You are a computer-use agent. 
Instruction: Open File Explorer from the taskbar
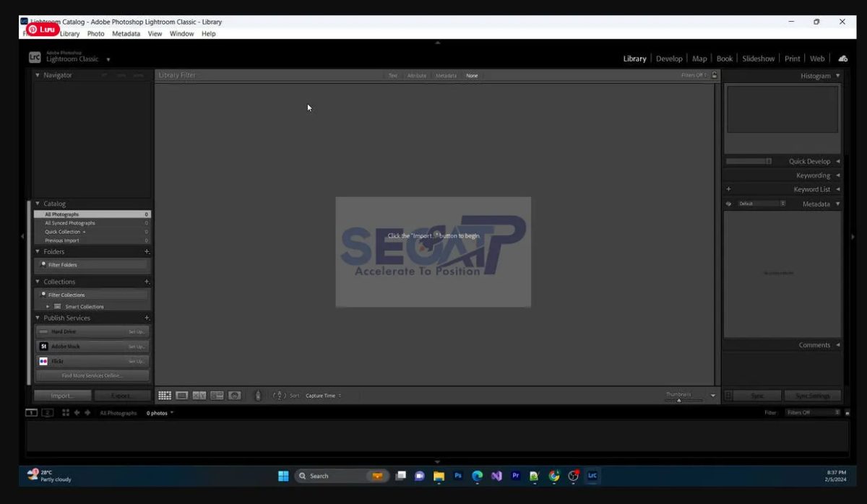(439, 476)
